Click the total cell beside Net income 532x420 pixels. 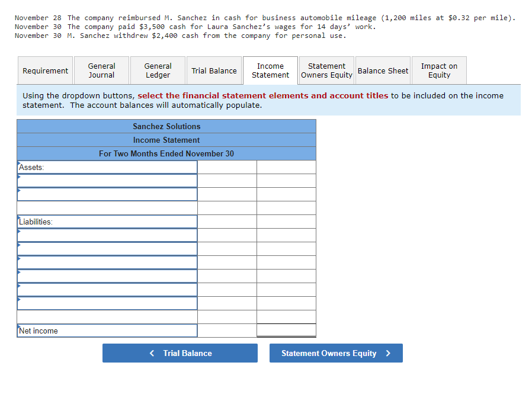tap(286, 331)
